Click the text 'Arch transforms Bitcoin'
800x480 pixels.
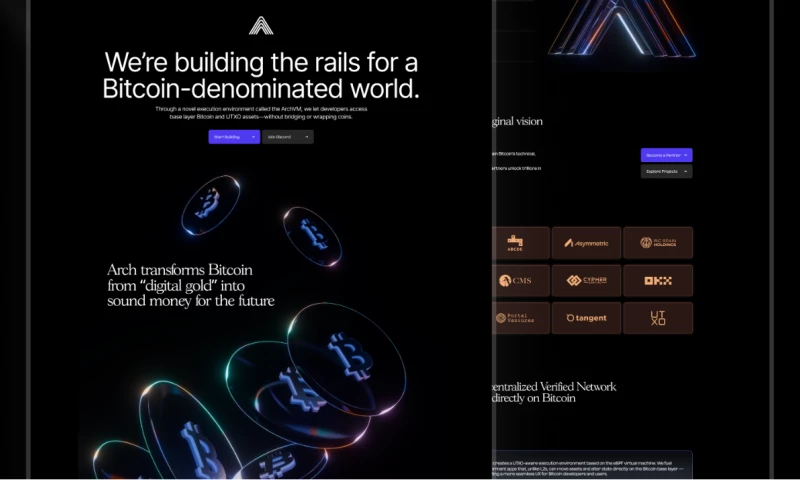coord(180,270)
